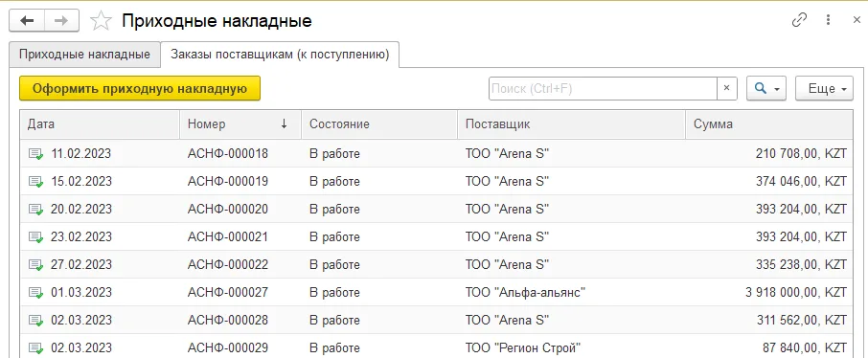868x358 pixels.
Task: Copy link with the chain icon
Action: pos(799,20)
